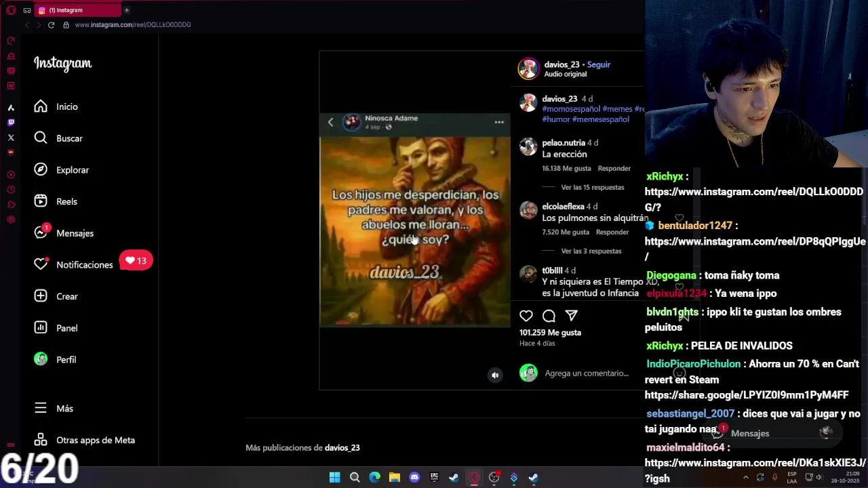
Task: Open pelao.nutria profile avatar
Action: point(528,146)
